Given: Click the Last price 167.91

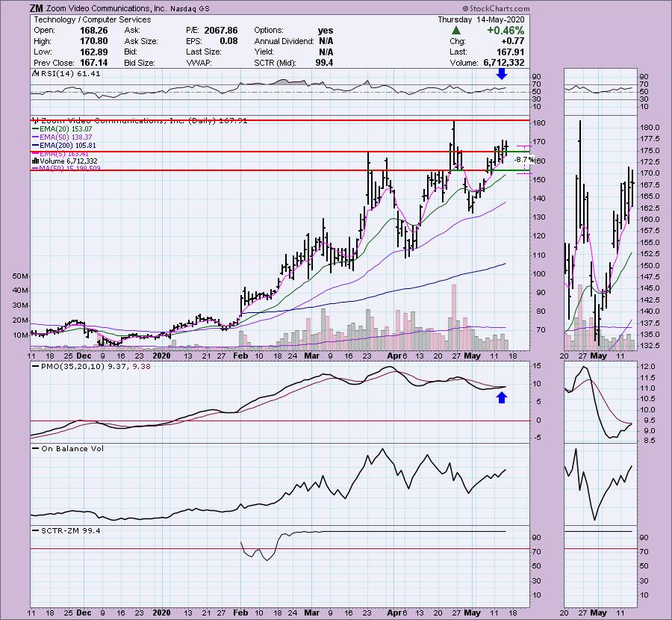Looking at the screenshot, I should [x=510, y=52].
